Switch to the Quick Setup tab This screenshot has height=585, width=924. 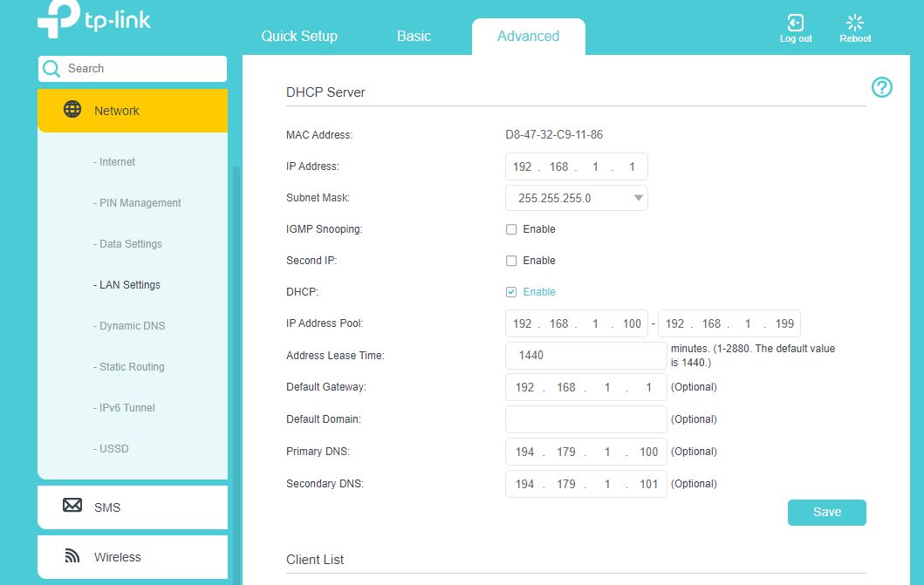(299, 36)
